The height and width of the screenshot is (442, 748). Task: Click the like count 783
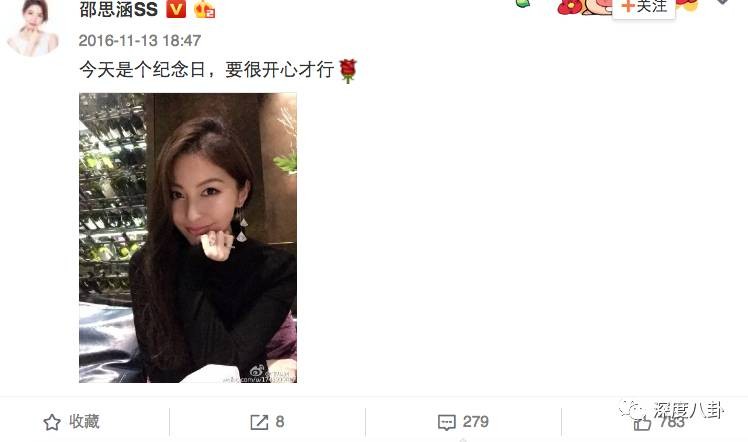tap(671, 421)
